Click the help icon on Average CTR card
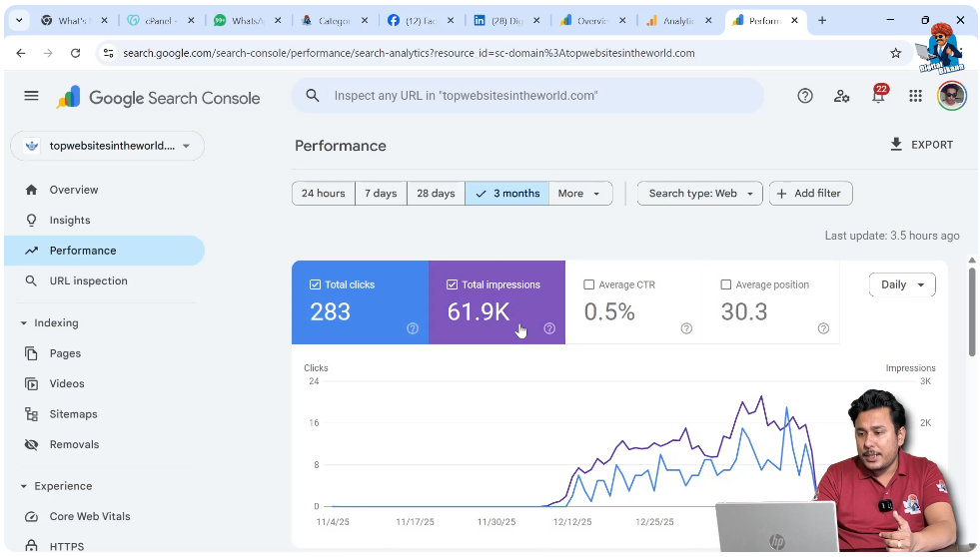This screenshot has width=980, height=557. [x=686, y=328]
